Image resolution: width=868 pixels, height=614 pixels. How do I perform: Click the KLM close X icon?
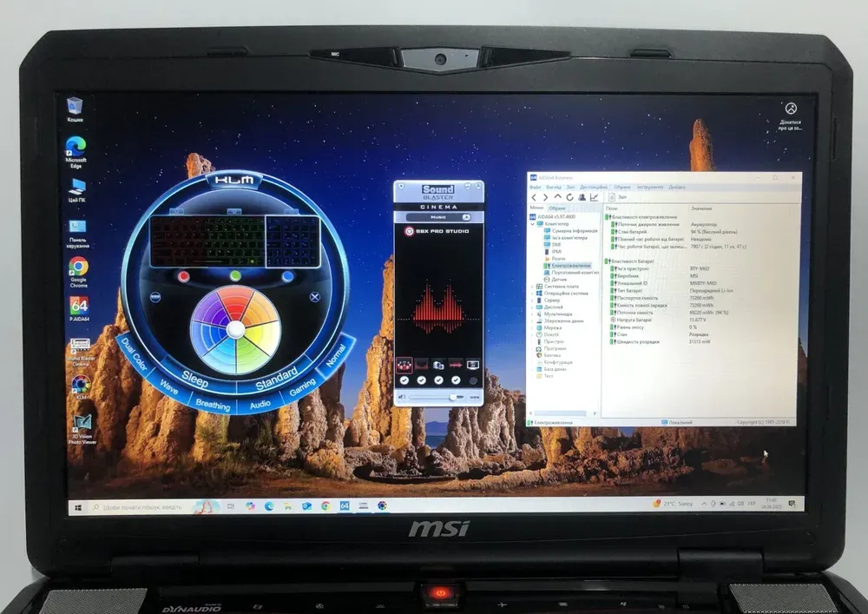[x=314, y=296]
